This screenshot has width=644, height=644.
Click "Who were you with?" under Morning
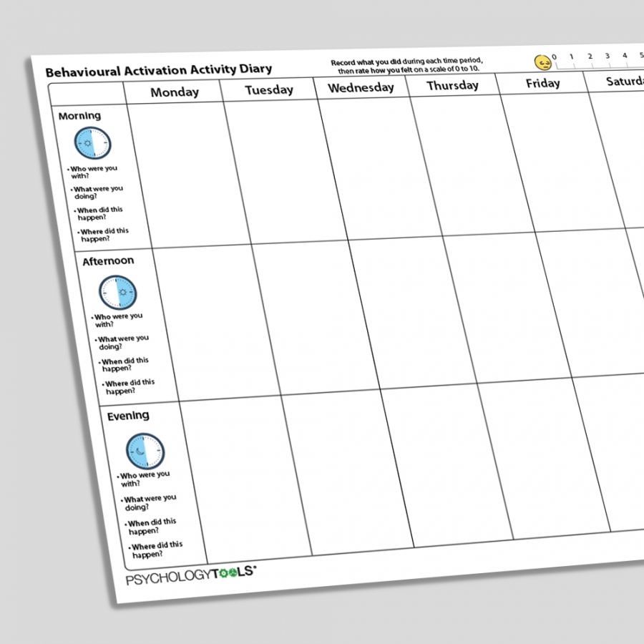94,172
